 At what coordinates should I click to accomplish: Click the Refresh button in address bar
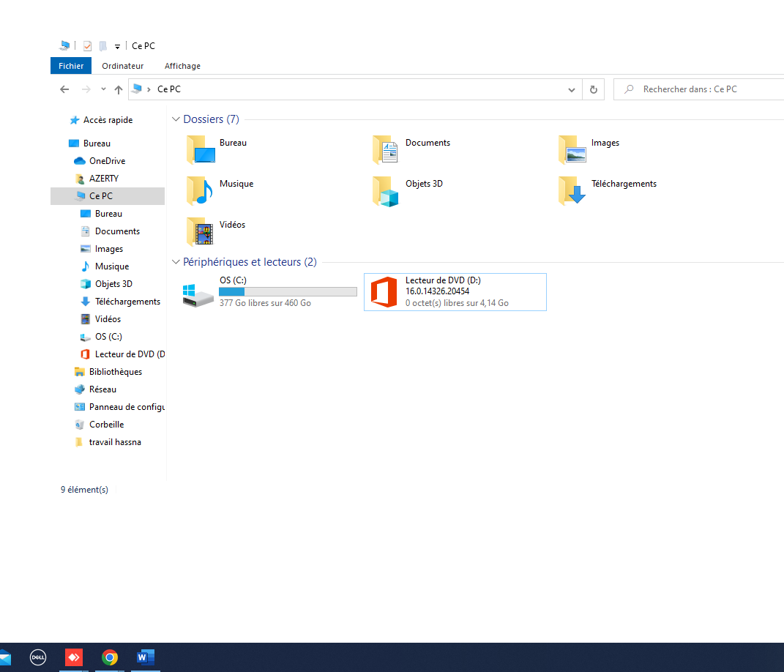(x=593, y=89)
